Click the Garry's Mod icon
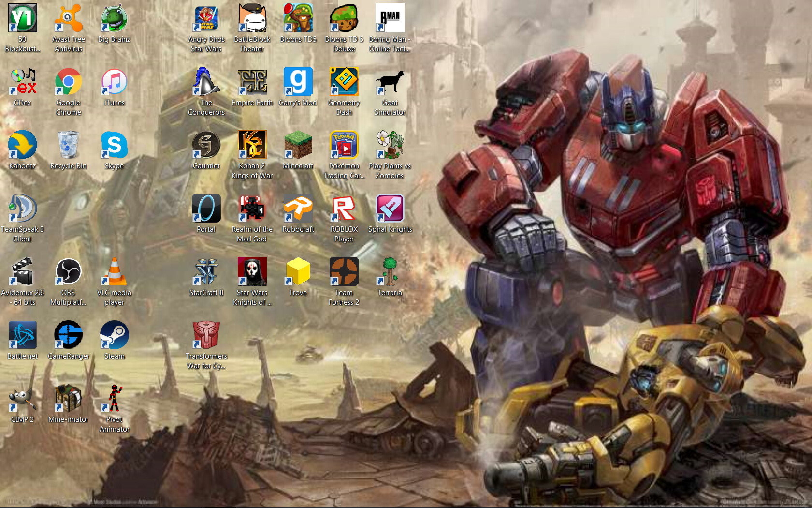This screenshot has height=508, width=812. (298, 82)
